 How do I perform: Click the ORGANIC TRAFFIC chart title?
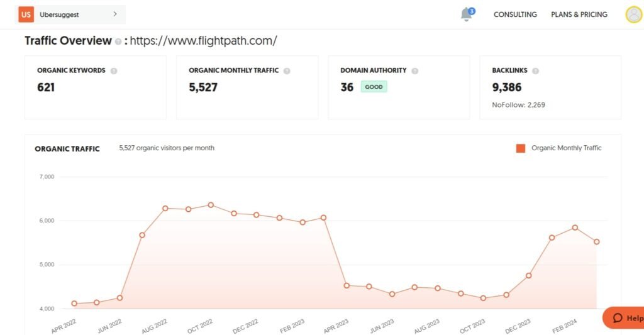tap(67, 149)
